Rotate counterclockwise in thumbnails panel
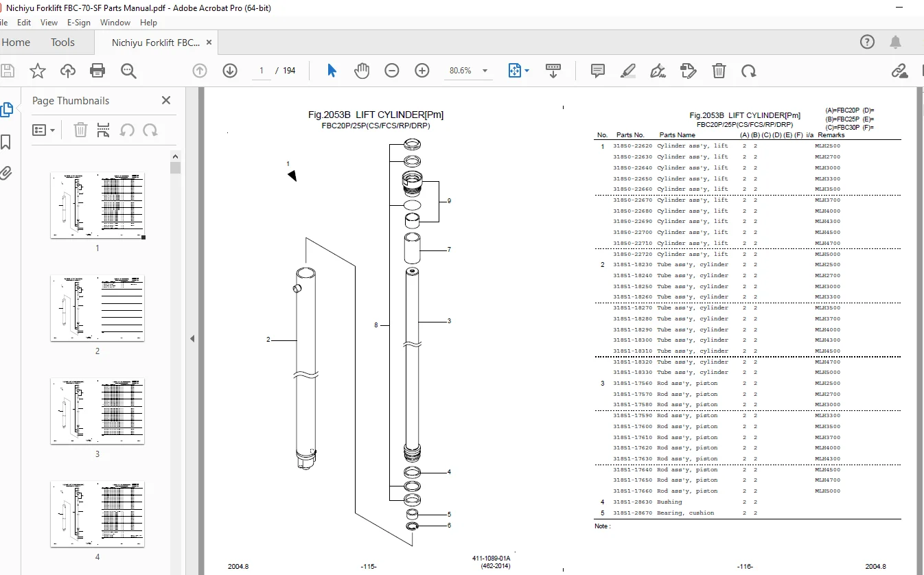 [127, 130]
